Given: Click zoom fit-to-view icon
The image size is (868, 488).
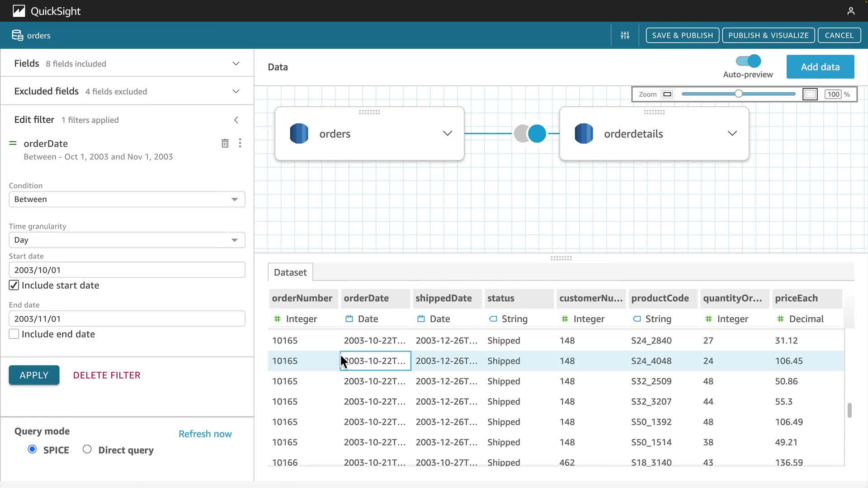Looking at the screenshot, I should tap(810, 94).
